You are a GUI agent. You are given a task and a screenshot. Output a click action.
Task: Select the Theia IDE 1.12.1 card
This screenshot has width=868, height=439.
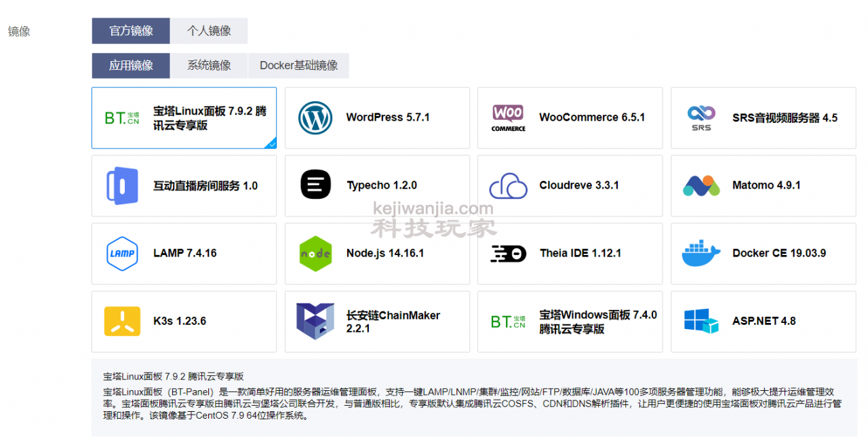[570, 254]
